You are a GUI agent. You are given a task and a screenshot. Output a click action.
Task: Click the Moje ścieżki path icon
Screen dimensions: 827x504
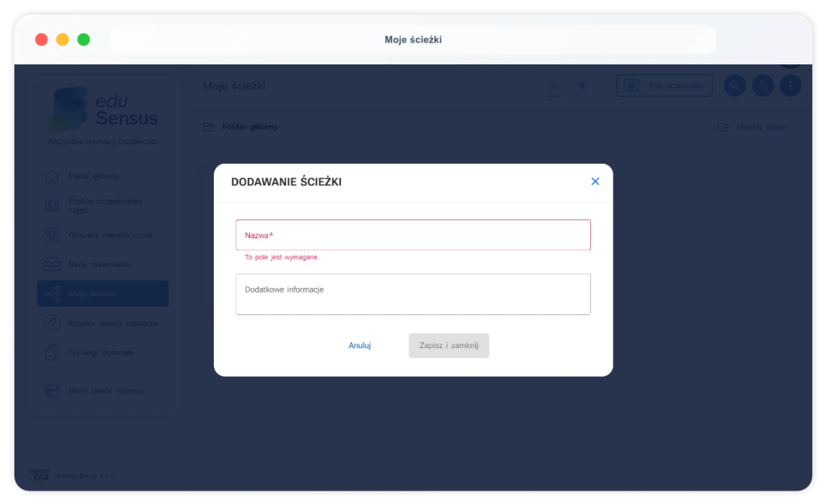pyautogui.click(x=52, y=294)
